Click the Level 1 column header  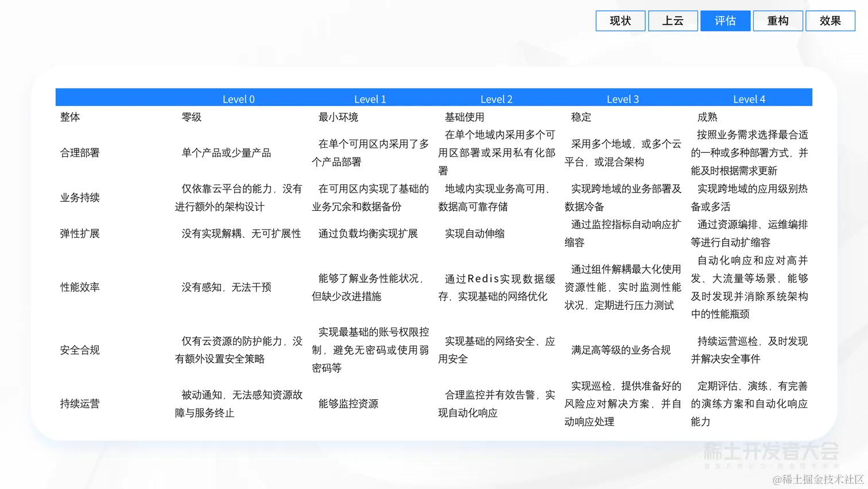370,99
